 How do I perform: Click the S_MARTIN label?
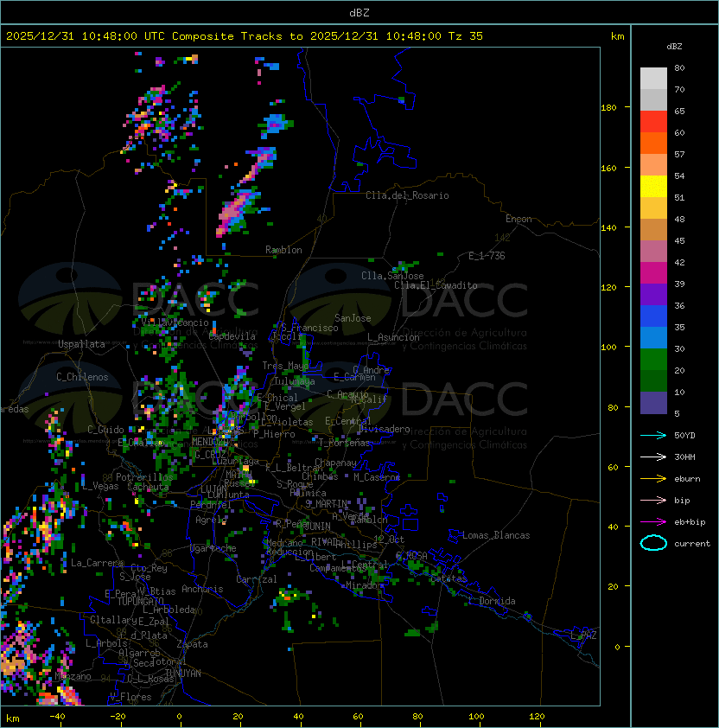click(326, 504)
